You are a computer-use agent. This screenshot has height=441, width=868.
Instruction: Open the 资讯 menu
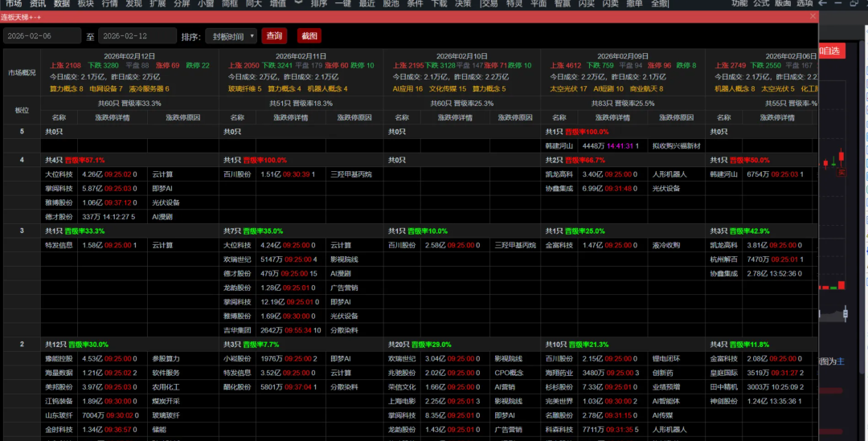pos(38,3)
